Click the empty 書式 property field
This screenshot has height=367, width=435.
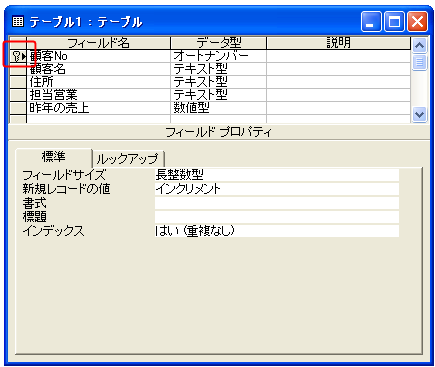(277, 203)
